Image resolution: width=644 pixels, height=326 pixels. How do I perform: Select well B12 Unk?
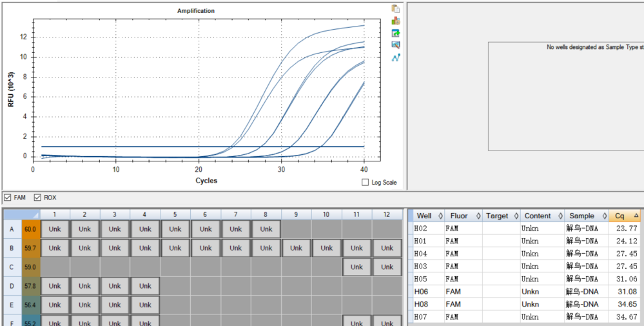pos(387,248)
